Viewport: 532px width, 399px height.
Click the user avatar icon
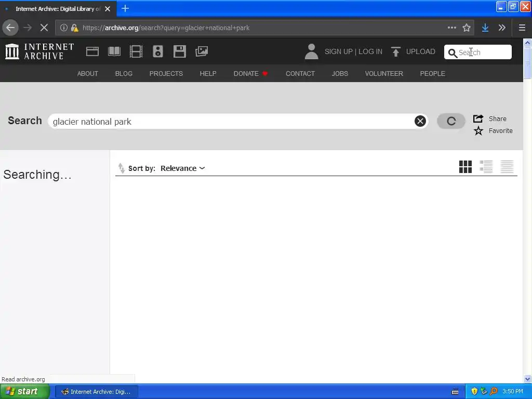(x=312, y=51)
